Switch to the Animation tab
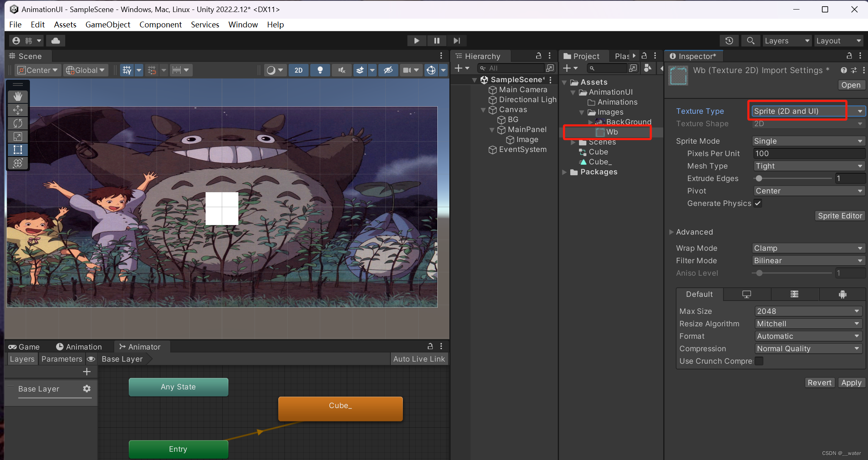This screenshot has height=460, width=868. (79, 347)
